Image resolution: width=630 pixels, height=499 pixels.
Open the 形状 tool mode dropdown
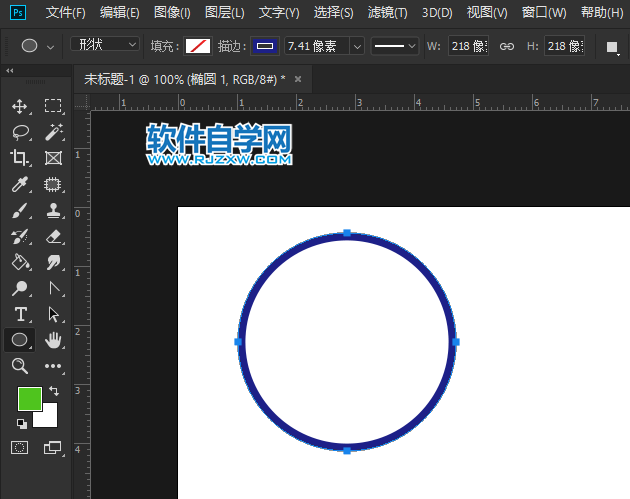pos(105,45)
